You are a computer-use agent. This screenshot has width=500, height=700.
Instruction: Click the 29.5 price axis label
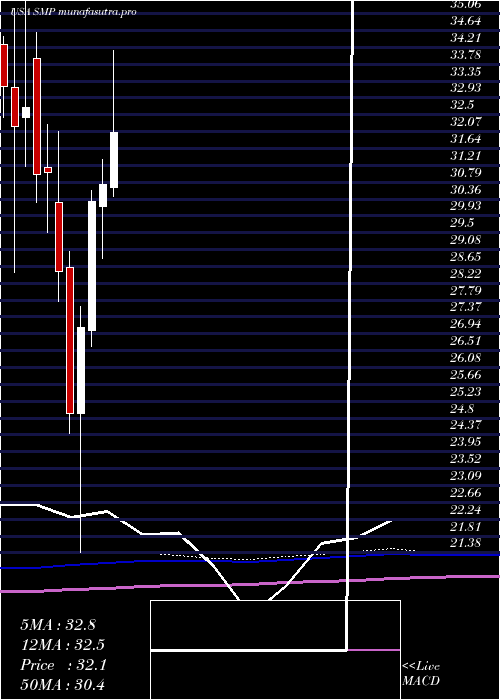click(x=462, y=223)
